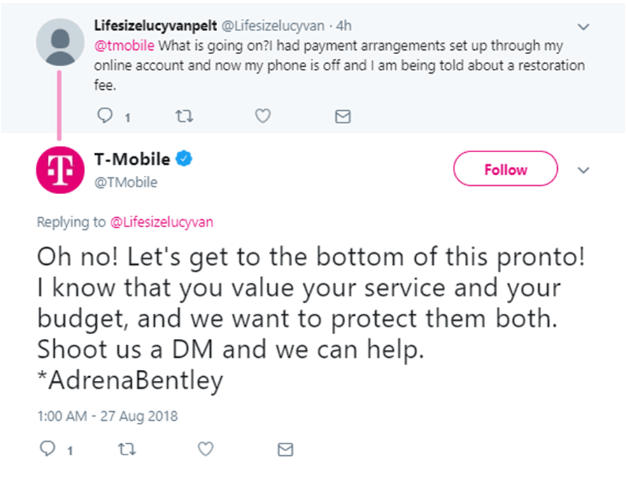Click the @TMobile handle
This screenshot has width=626, height=480.
(x=126, y=182)
